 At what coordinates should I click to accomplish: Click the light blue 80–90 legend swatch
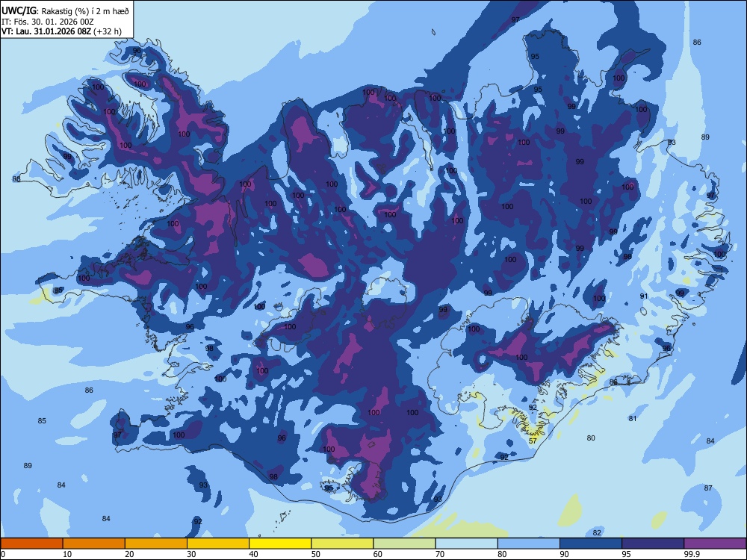click(x=528, y=544)
